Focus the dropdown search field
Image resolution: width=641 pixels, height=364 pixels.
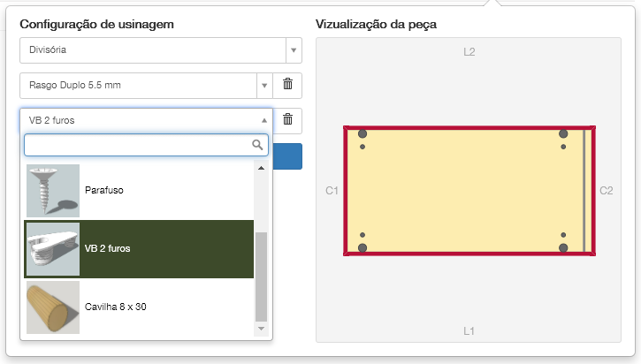(x=137, y=145)
